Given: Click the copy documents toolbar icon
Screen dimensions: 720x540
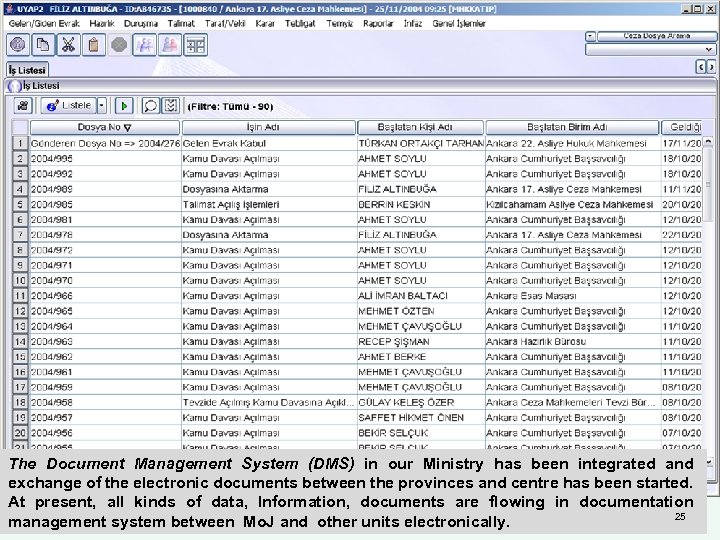Looking at the screenshot, I should click(43, 45).
